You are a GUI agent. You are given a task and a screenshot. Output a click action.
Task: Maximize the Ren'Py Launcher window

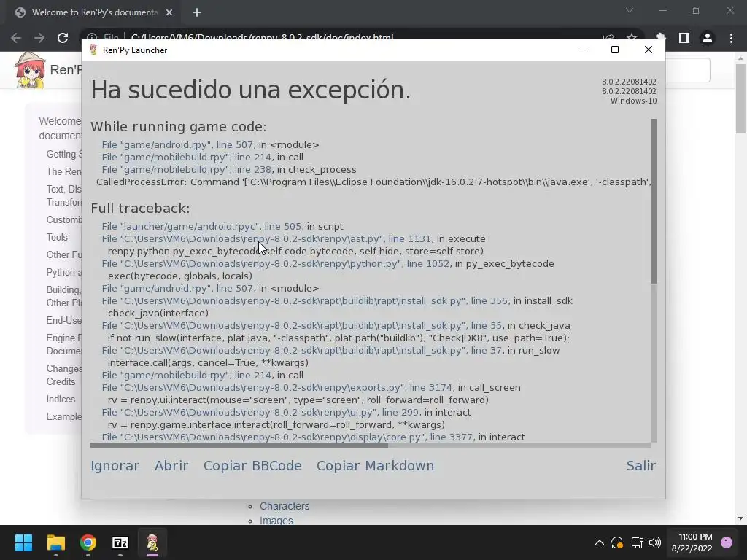pos(615,50)
